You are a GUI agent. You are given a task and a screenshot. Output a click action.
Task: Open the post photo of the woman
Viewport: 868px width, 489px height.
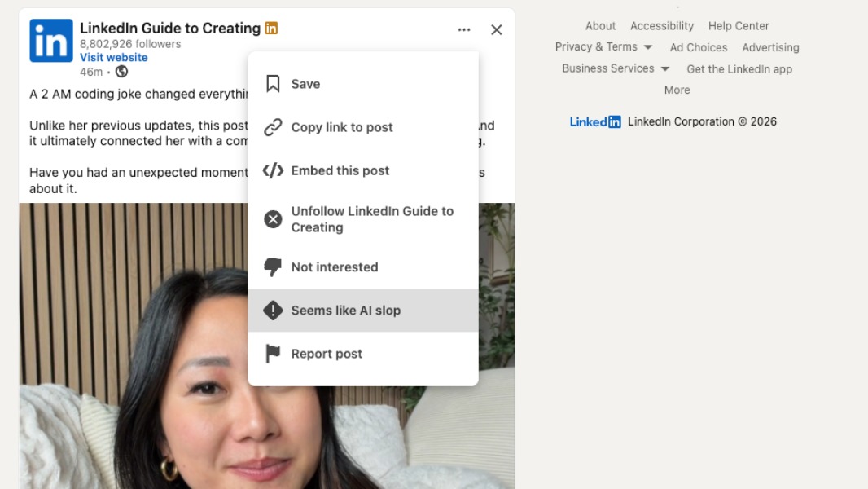pyautogui.click(x=267, y=346)
